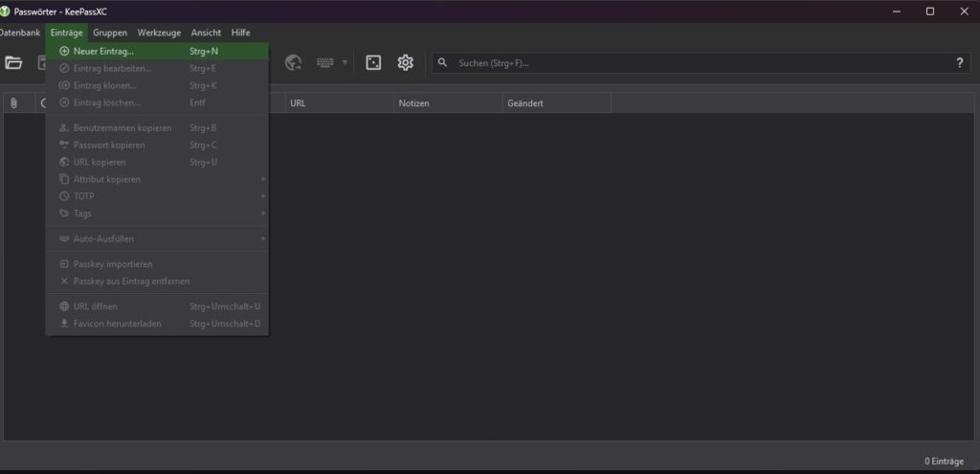The width and height of the screenshot is (980, 474).
Task: Open the Gruppen menu
Action: (x=110, y=33)
